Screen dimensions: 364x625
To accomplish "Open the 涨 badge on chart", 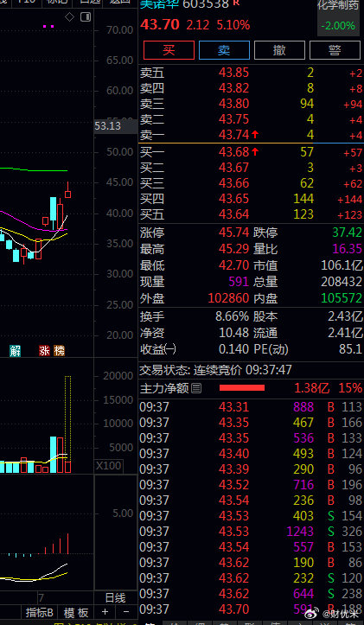I will point(44,351).
